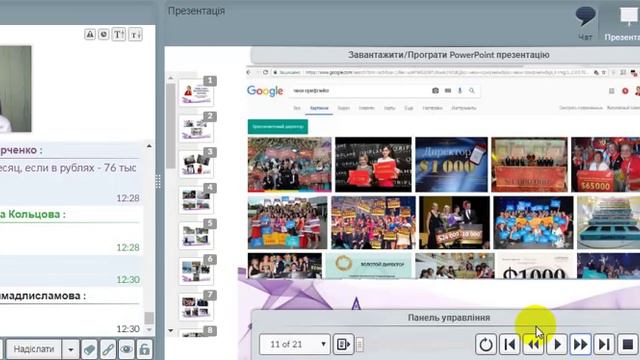Image resolution: width=640 pixels, height=360 pixels.
Task: Select slide thumbnail 1
Action: tap(196, 93)
